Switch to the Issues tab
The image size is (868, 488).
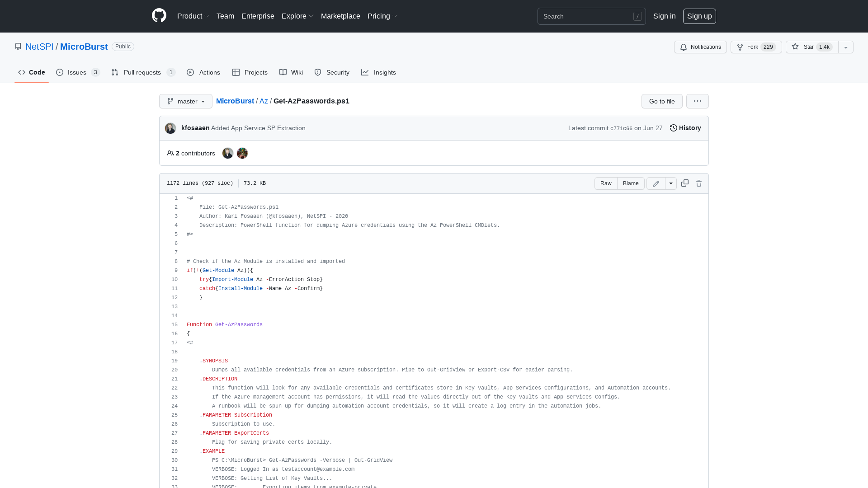pyautogui.click(x=78, y=72)
